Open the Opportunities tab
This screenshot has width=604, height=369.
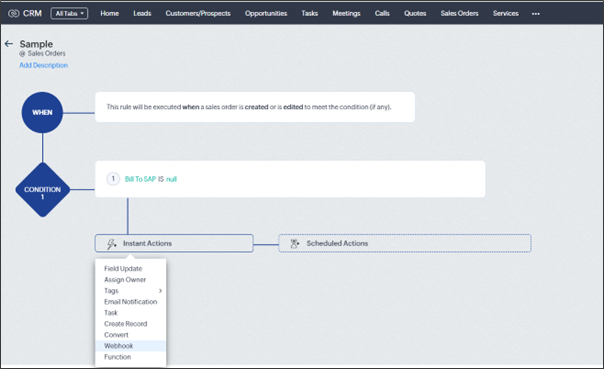click(266, 13)
